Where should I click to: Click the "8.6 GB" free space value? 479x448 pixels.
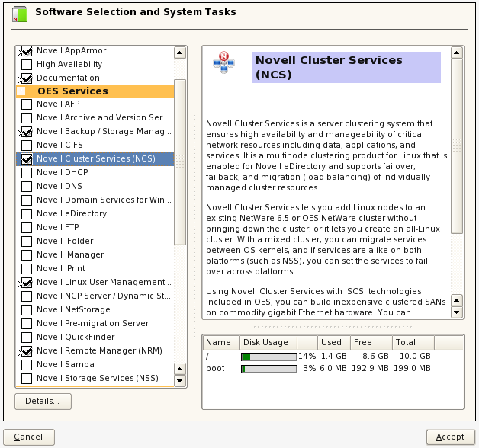[x=375, y=356]
